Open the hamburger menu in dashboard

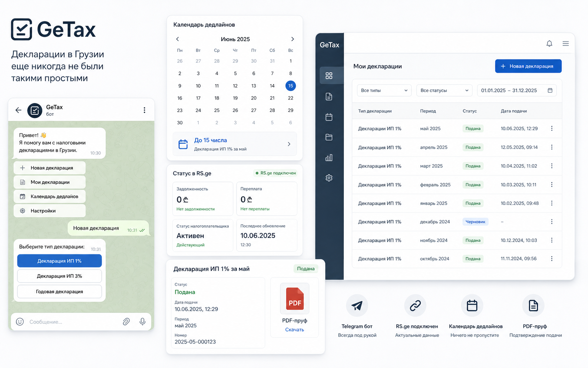point(565,43)
